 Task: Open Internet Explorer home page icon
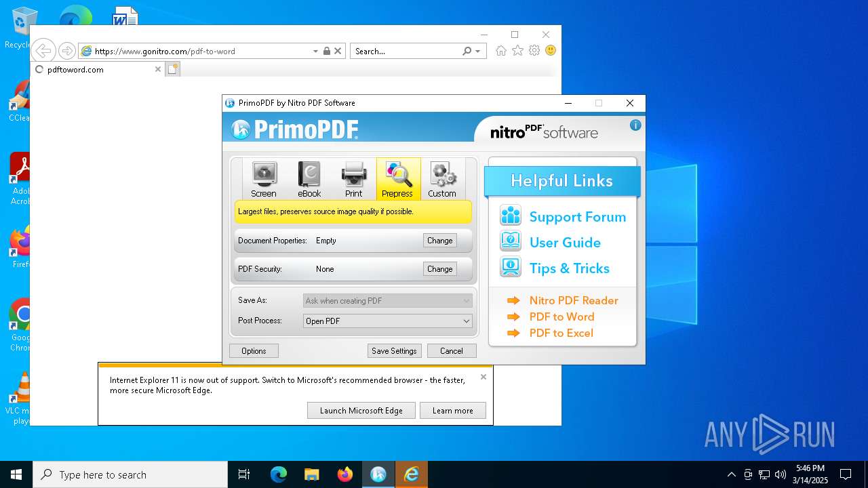click(501, 51)
